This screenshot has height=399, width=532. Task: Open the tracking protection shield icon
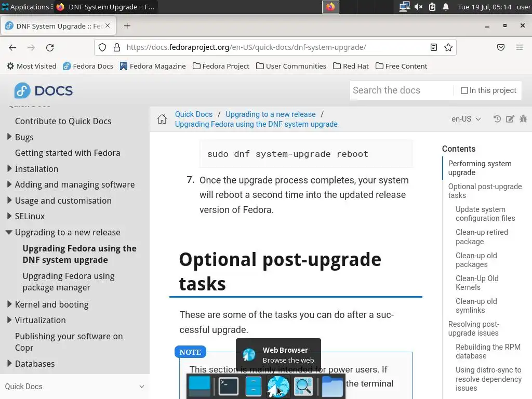pos(102,47)
